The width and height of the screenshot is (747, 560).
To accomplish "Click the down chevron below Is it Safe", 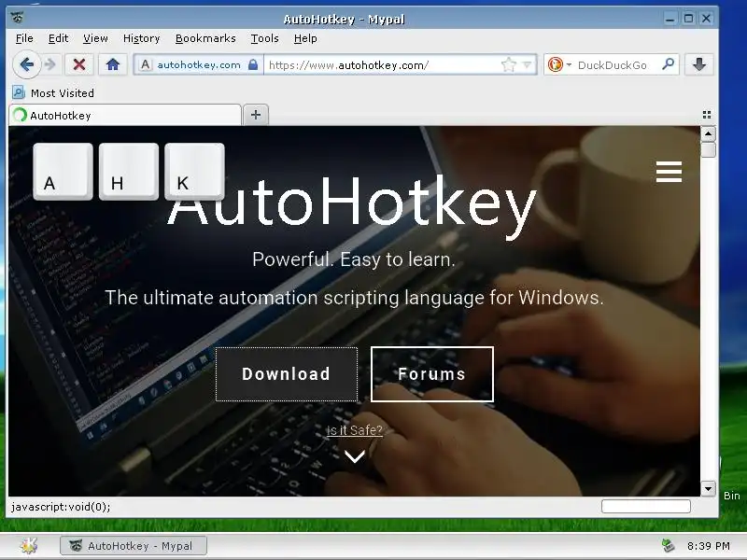I will (x=355, y=456).
